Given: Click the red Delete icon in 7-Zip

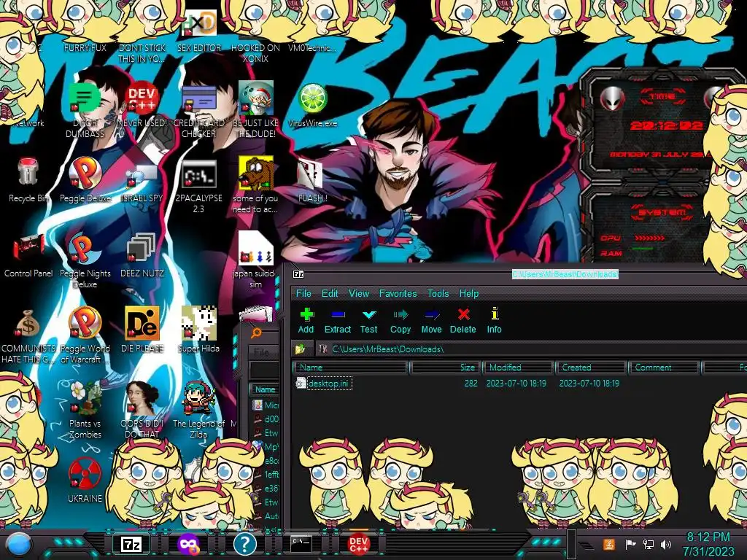Looking at the screenshot, I should (x=463, y=321).
